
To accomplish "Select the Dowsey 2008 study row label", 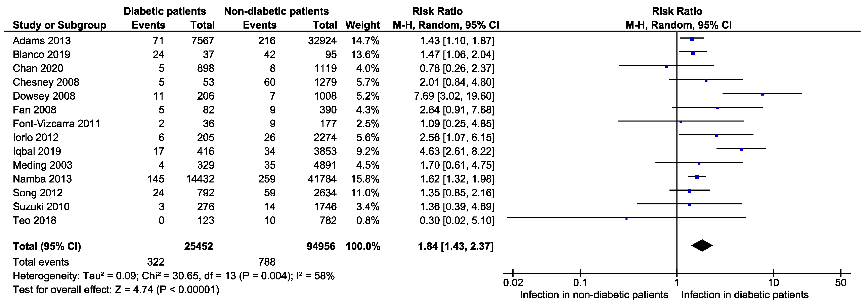I will [x=44, y=96].
